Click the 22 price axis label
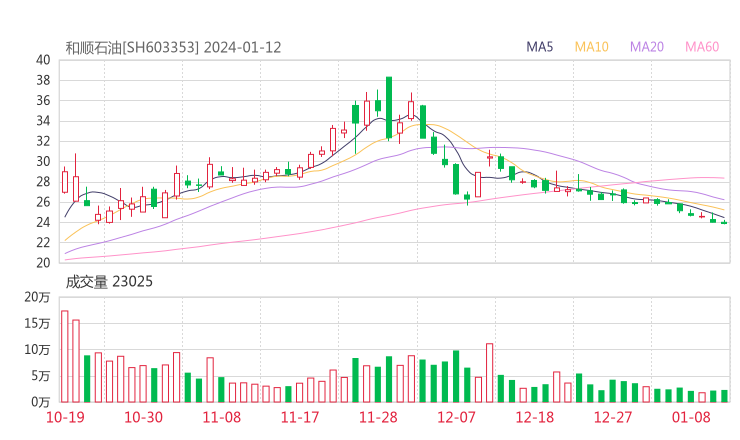This screenshot has height=440, width=740. [43, 243]
